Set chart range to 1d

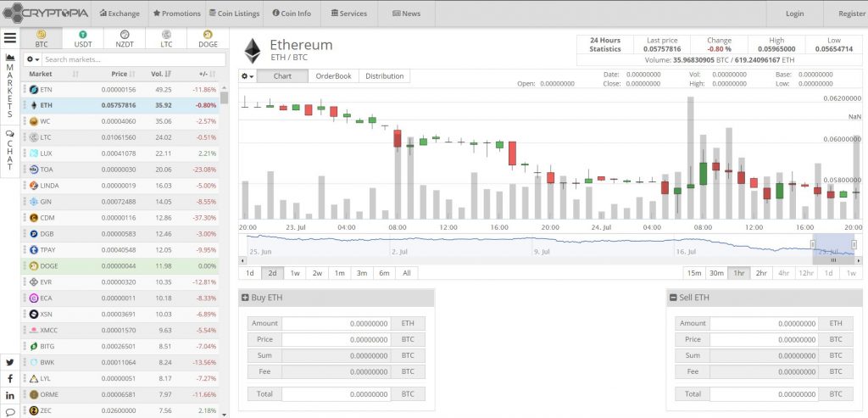250,273
